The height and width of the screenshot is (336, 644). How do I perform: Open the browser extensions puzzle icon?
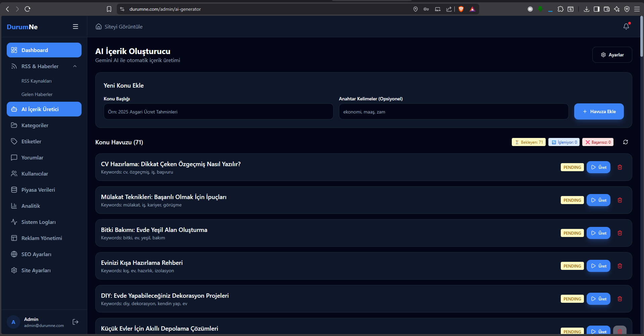tap(560, 9)
